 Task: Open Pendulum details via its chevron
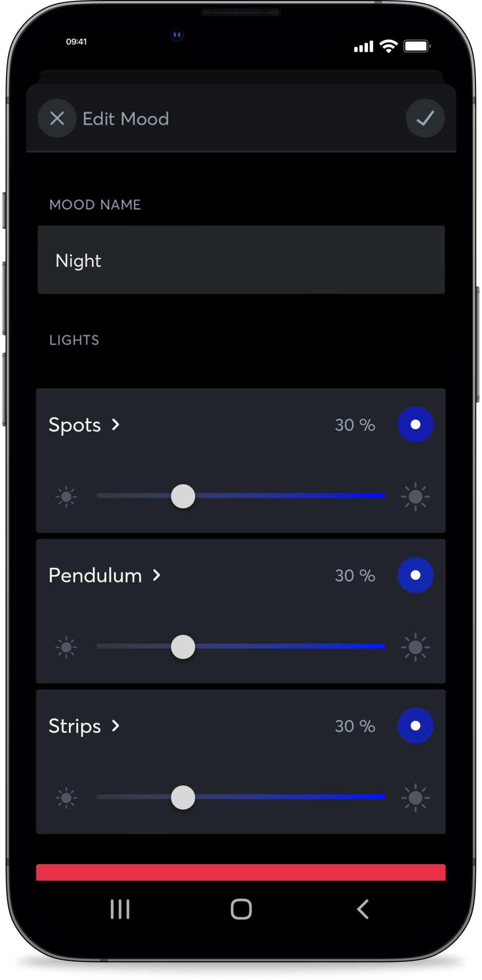(x=157, y=575)
